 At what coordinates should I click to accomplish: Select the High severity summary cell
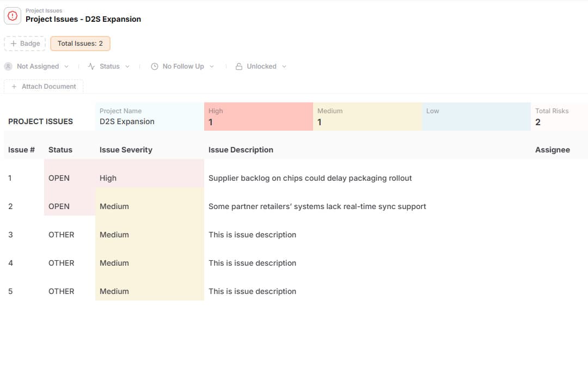coord(259,117)
